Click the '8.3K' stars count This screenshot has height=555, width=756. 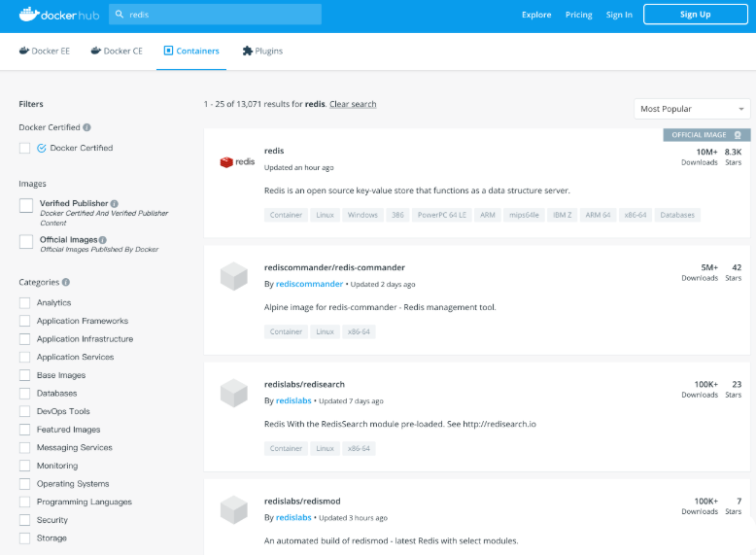click(733, 152)
